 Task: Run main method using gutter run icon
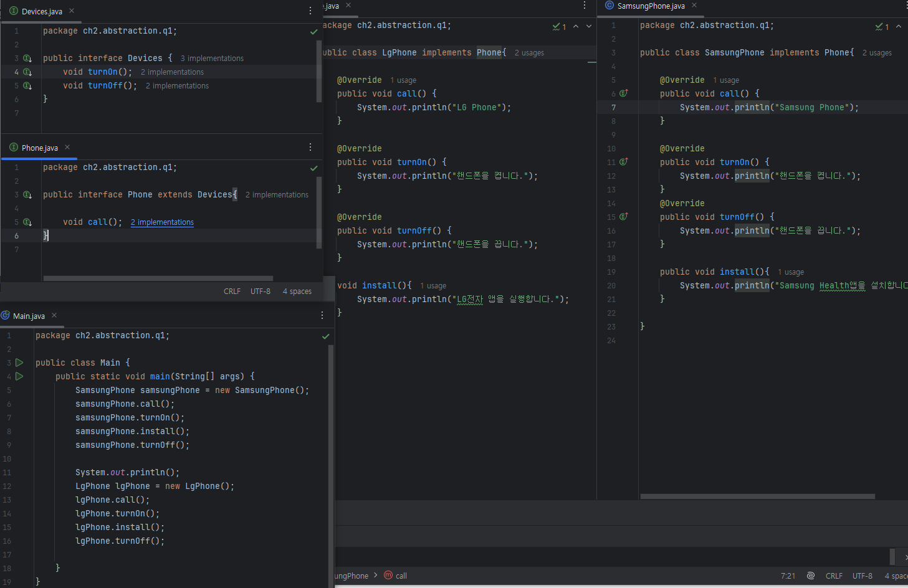19,376
